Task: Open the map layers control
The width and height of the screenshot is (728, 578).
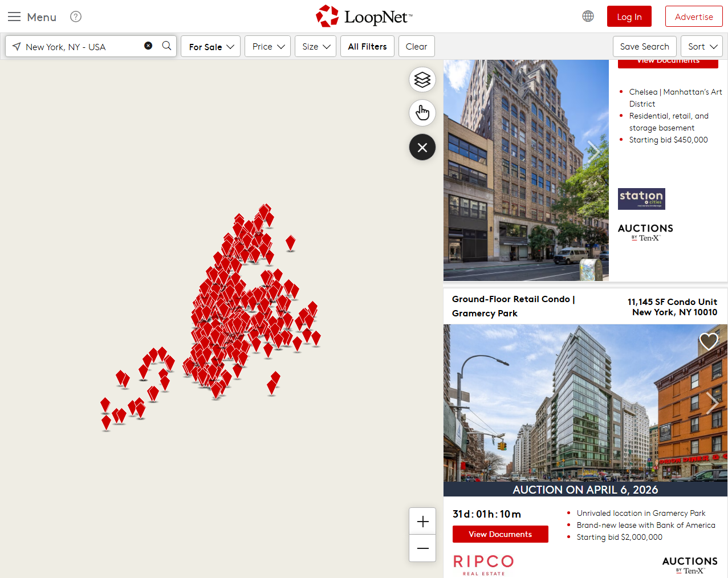Action: click(422, 80)
